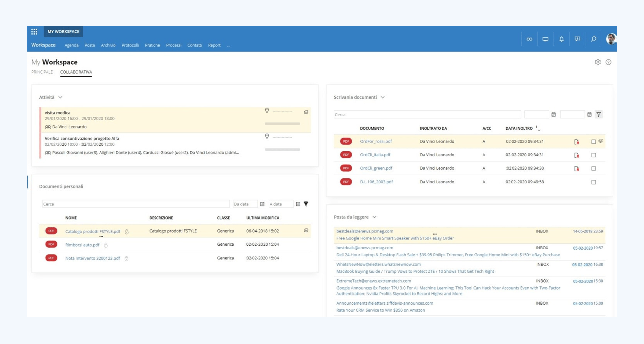Image resolution: width=644 pixels, height=344 pixels.
Task: Click the stack icon on visita medica row
Action: tap(306, 112)
